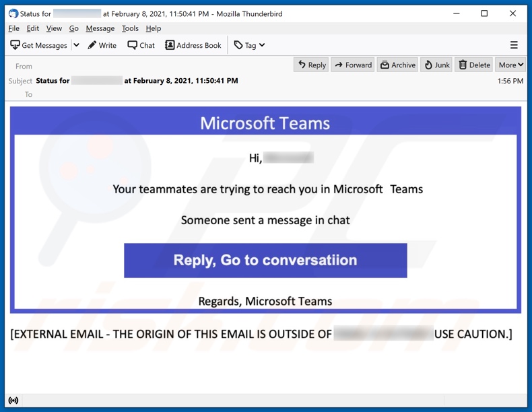
Task: Click Get Messages button
Action: pos(38,45)
